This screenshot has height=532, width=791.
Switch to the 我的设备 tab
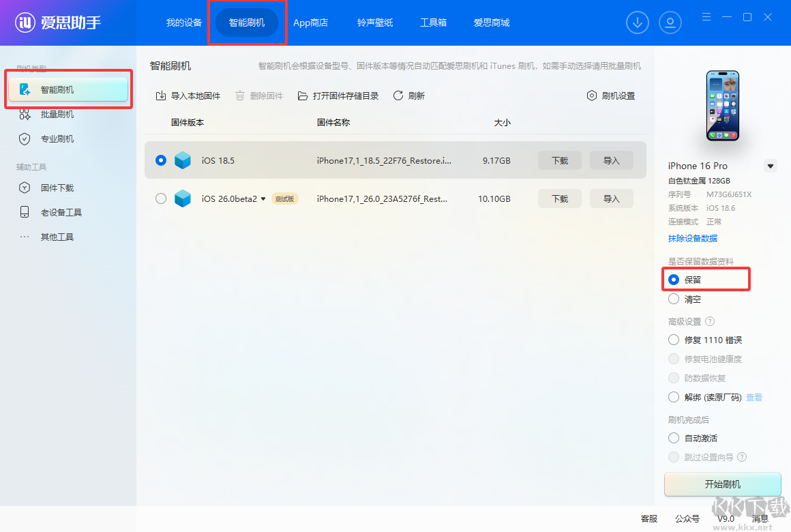pos(184,23)
